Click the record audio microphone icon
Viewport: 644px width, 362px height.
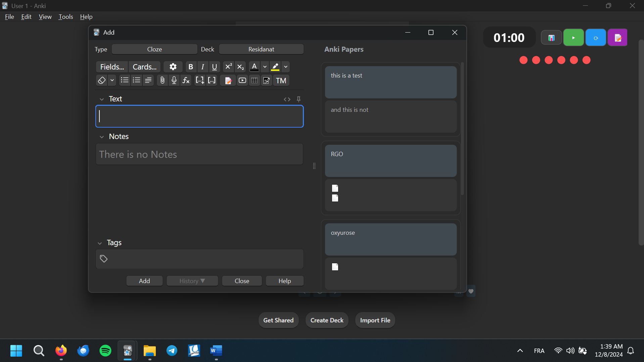click(174, 80)
